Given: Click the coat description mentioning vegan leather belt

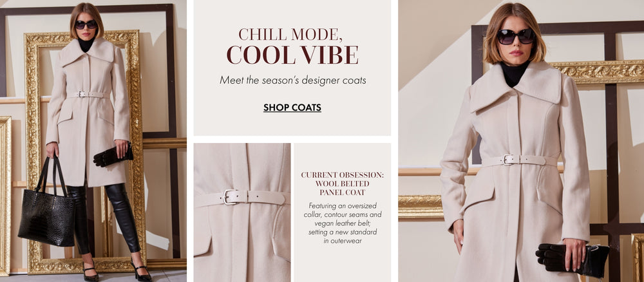Looking at the screenshot, I should coord(342,223).
